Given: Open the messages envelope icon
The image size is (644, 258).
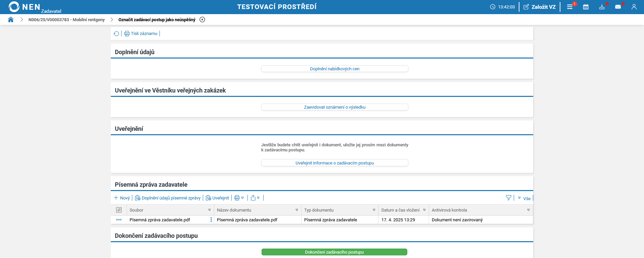Looking at the screenshot, I should pos(618,7).
